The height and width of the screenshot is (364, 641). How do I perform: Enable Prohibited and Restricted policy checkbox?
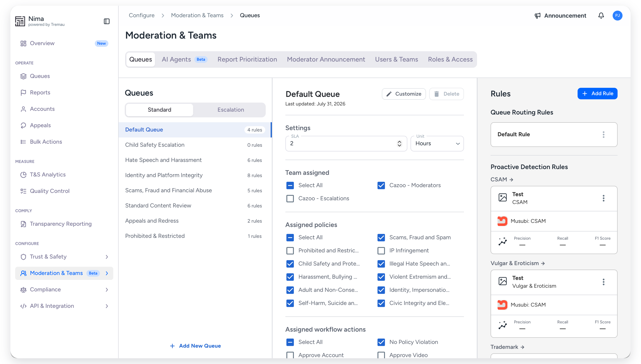(x=290, y=251)
